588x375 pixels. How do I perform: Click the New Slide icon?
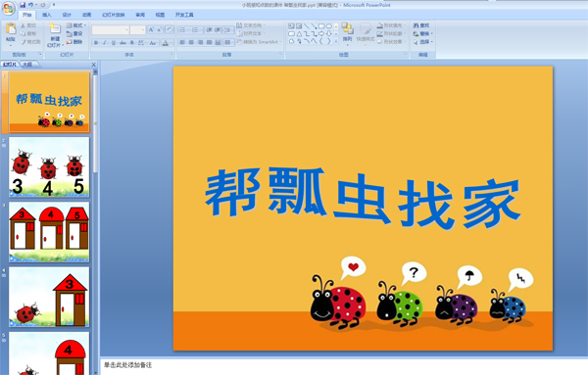tap(55, 29)
